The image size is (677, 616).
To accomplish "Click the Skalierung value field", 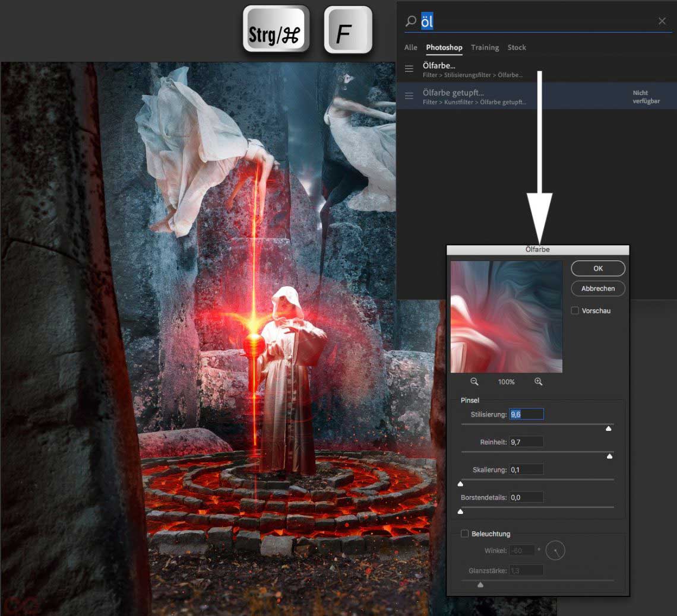I will pyautogui.click(x=526, y=469).
